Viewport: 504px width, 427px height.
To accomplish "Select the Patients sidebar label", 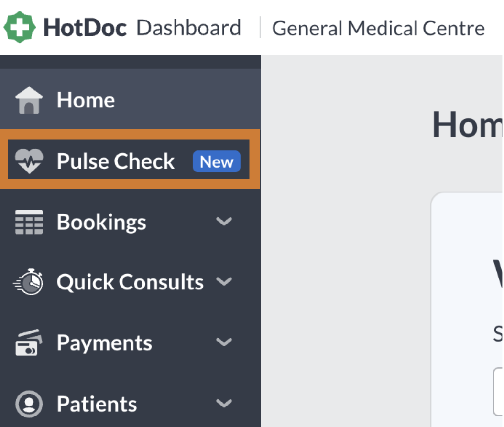I will tap(97, 404).
